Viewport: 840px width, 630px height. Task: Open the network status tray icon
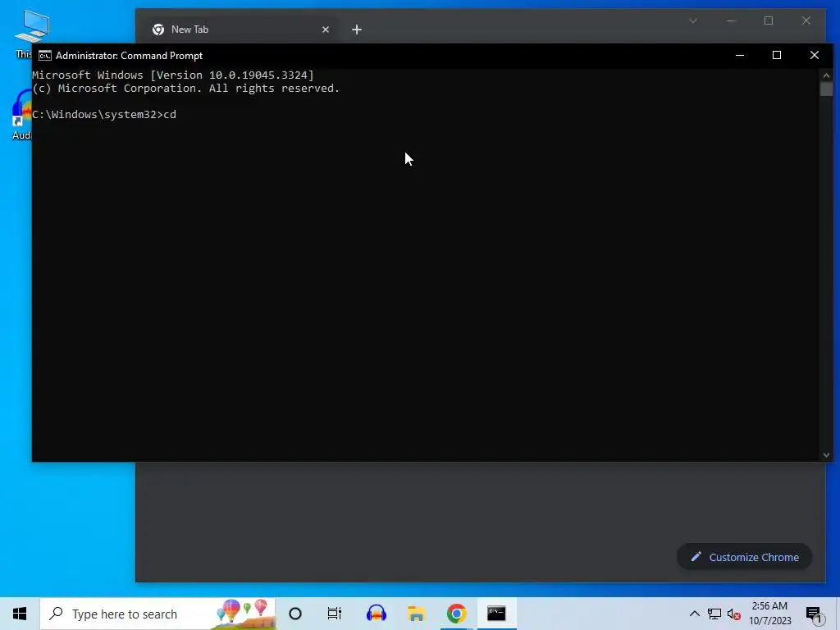tap(714, 614)
